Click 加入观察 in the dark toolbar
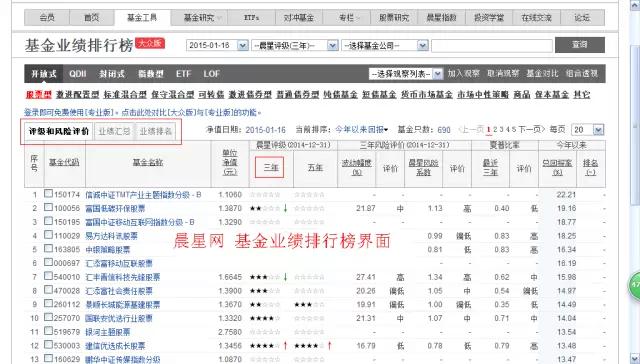This screenshot has width=640, height=364. click(x=463, y=73)
